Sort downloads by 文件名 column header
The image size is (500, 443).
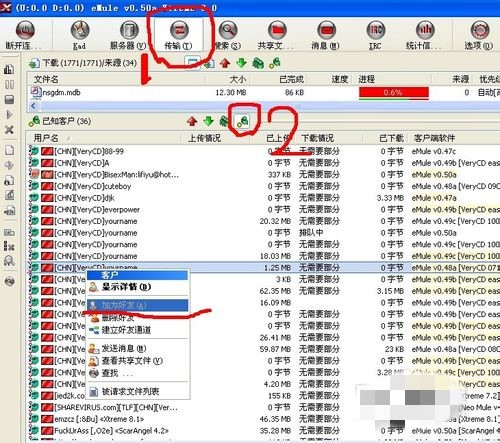click(x=116, y=79)
